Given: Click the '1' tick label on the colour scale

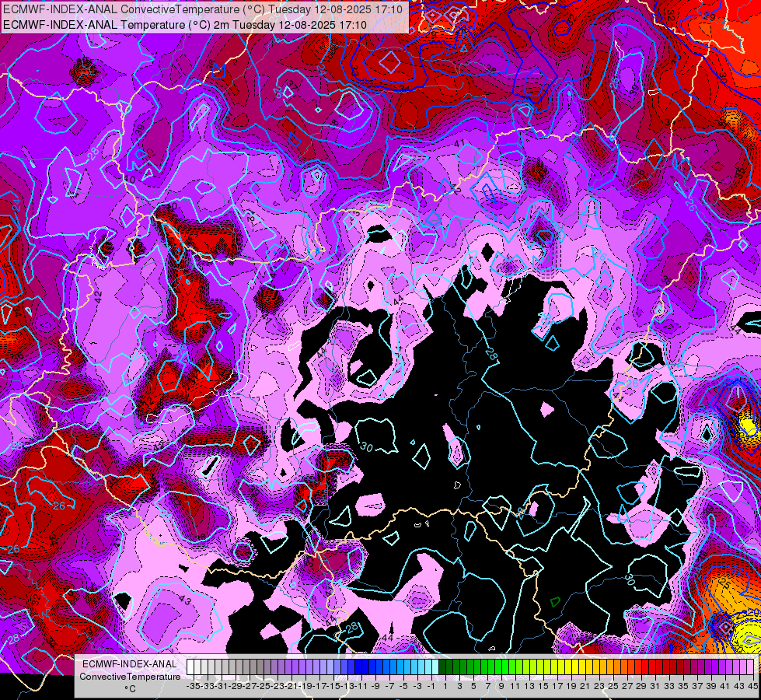Looking at the screenshot, I should [x=445, y=686].
